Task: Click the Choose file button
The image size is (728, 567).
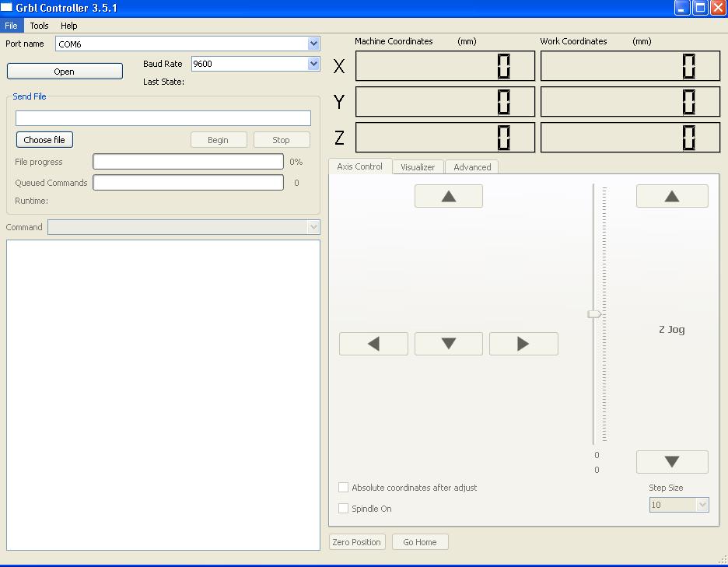Action: (x=44, y=140)
